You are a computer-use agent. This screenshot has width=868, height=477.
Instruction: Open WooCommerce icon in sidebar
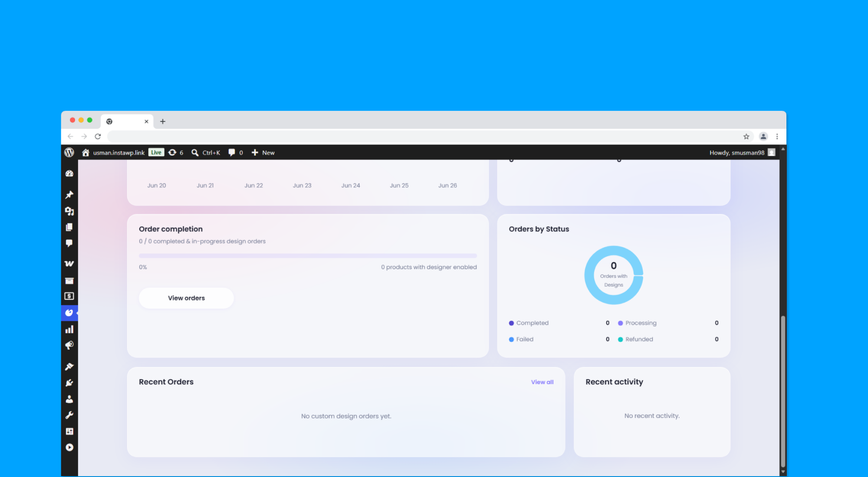(x=69, y=264)
